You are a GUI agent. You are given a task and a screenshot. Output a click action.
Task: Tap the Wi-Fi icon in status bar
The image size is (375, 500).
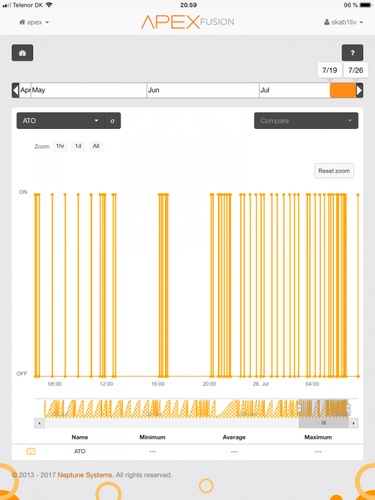pos(49,5)
